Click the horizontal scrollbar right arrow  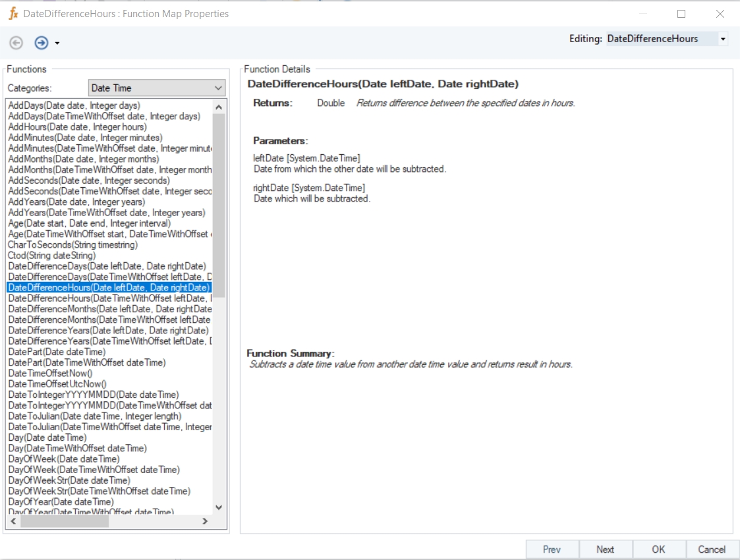(x=205, y=521)
